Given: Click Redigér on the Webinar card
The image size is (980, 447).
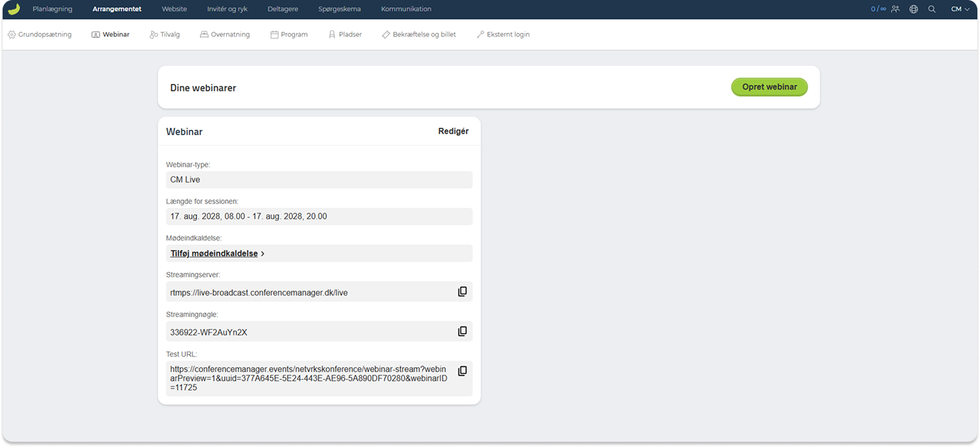Looking at the screenshot, I should (453, 131).
